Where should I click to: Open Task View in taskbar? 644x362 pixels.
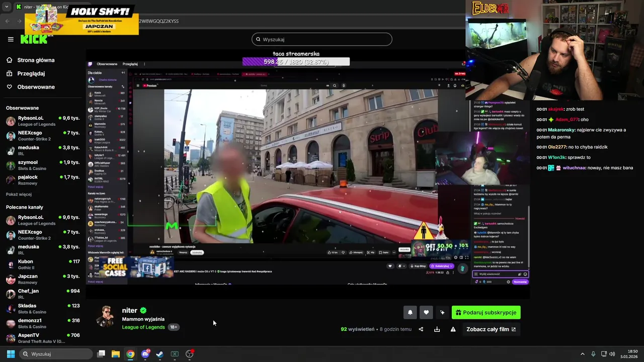[101, 354]
